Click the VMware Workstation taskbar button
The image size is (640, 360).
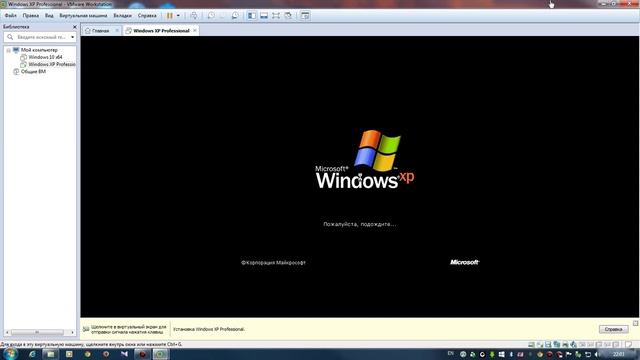tap(161, 354)
